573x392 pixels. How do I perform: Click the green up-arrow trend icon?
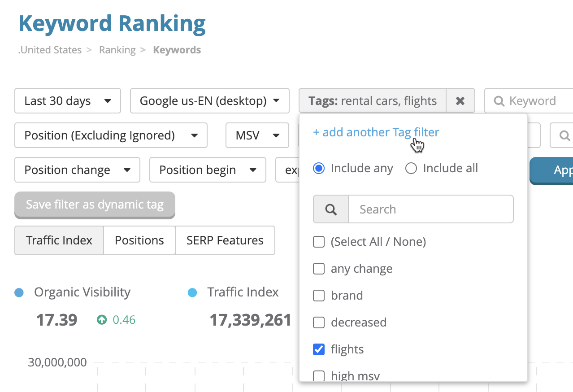(102, 320)
